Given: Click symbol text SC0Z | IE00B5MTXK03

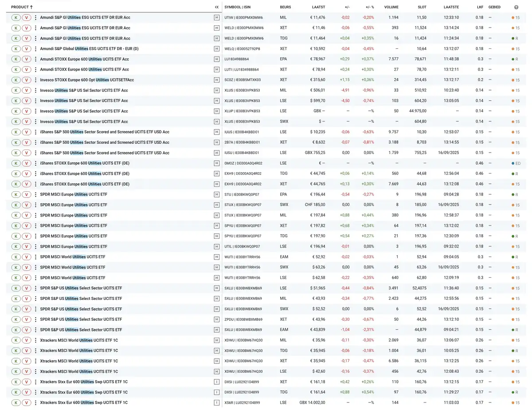Looking at the screenshot, I should click(243, 80).
